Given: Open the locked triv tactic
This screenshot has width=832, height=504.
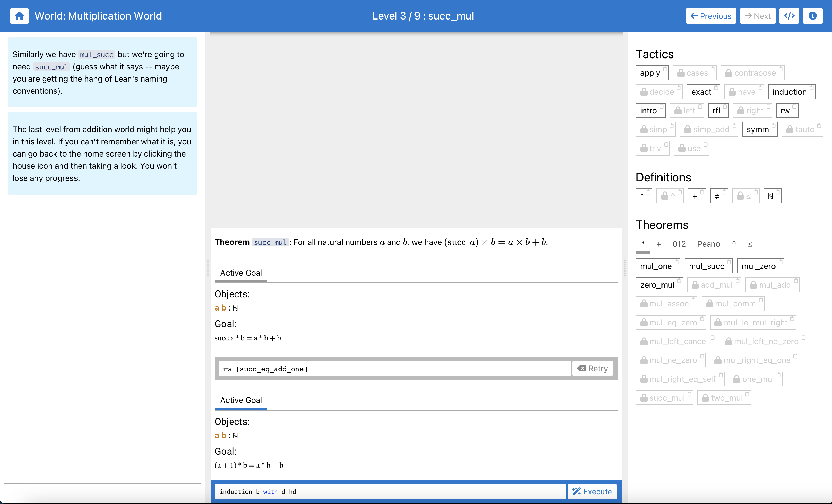Looking at the screenshot, I should point(652,148).
